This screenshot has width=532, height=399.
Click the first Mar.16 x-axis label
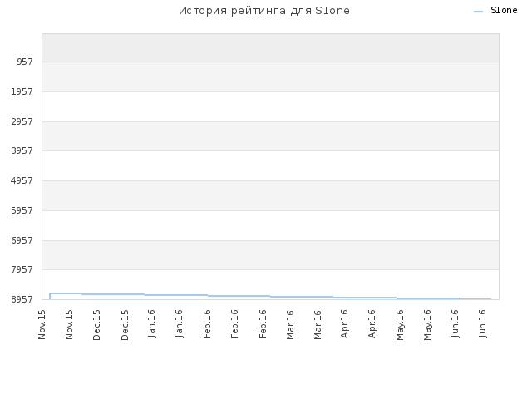point(290,325)
